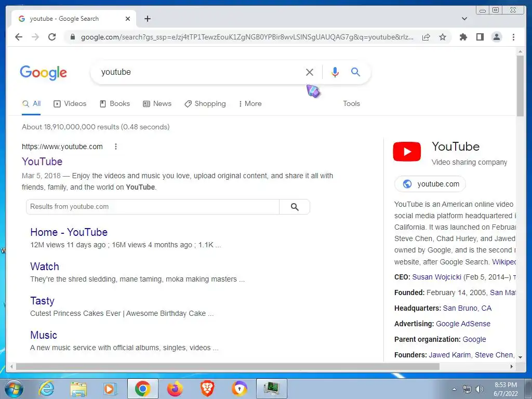This screenshot has height=399, width=532.
Task: Open the Susan Wojcicki link
Action: [x=436, y=277]
